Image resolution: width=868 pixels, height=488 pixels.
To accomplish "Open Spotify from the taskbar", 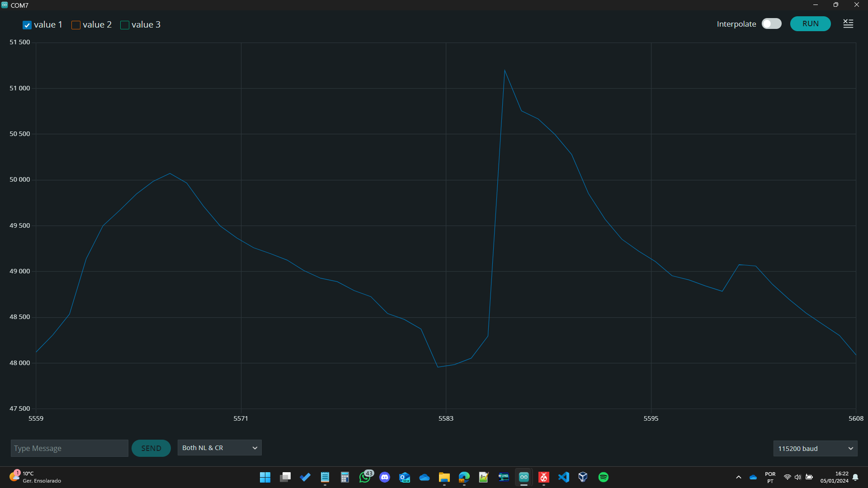I will click(x=603, y=477).
